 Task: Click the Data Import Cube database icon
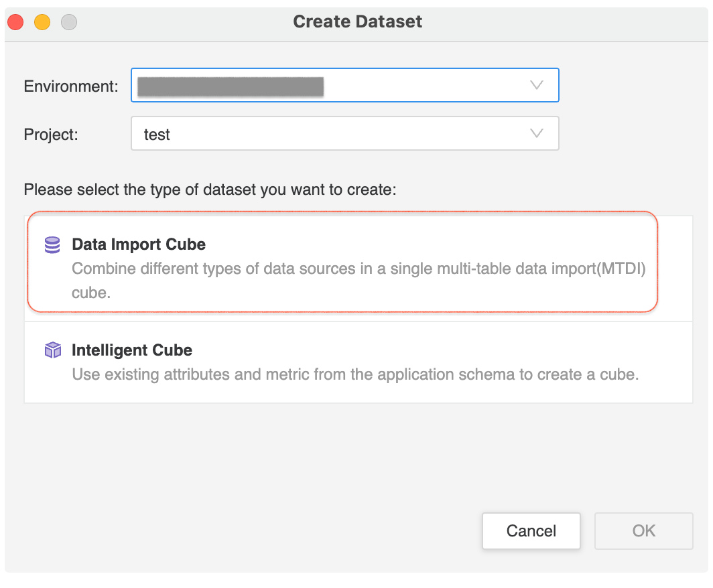point(52,245)
